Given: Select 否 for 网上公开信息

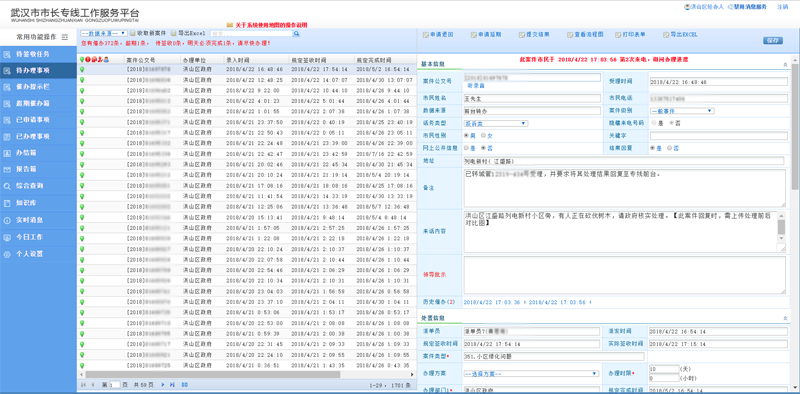Looking at the screenshot, I should click(x=483, y=147).
